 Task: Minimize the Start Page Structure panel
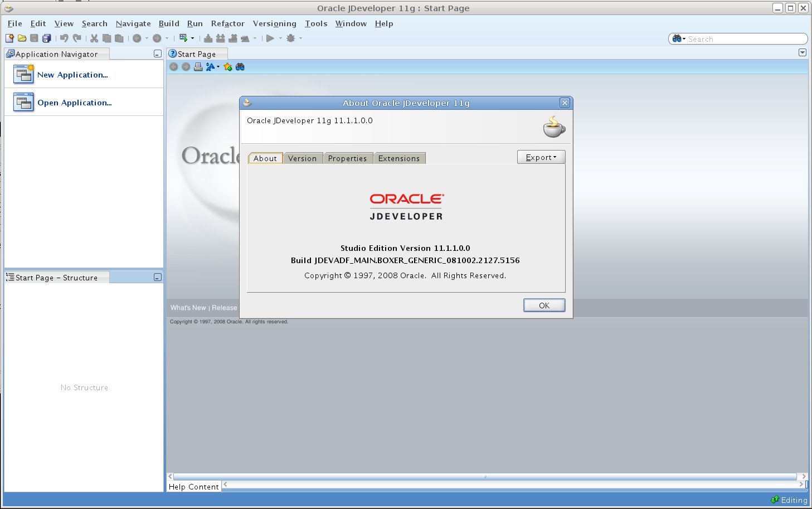pos(157,278)
